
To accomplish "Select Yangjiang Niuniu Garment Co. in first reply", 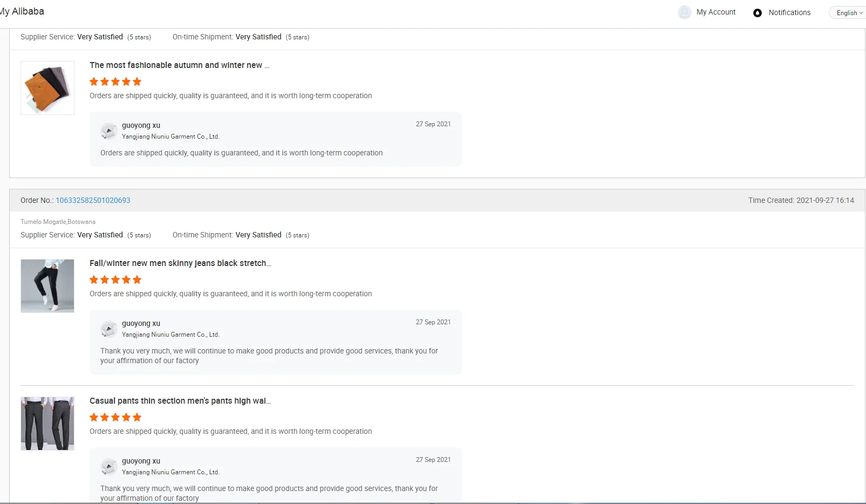I will click(x=171, y=137).
